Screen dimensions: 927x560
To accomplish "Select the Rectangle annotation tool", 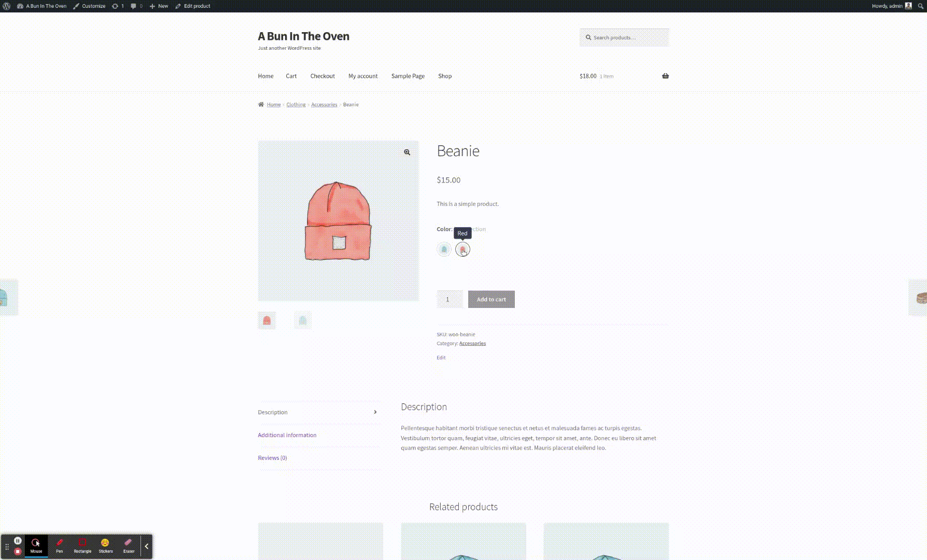I will point(82,546).
